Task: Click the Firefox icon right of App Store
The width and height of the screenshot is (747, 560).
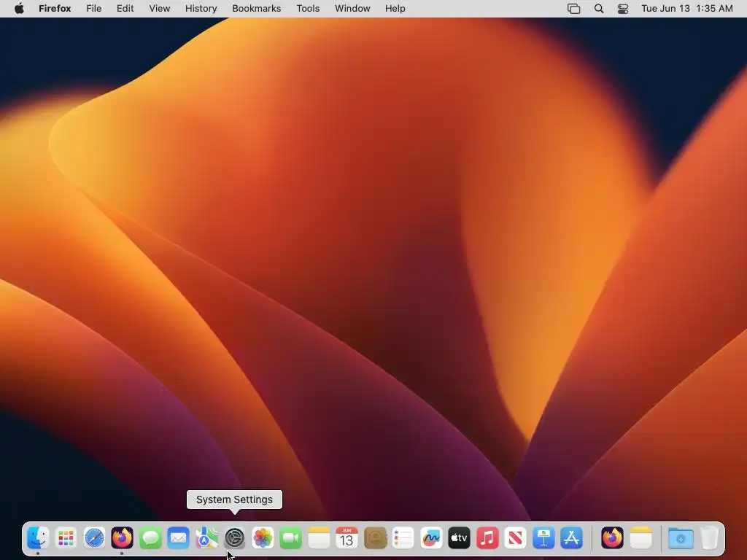Action: click(612, 538)
